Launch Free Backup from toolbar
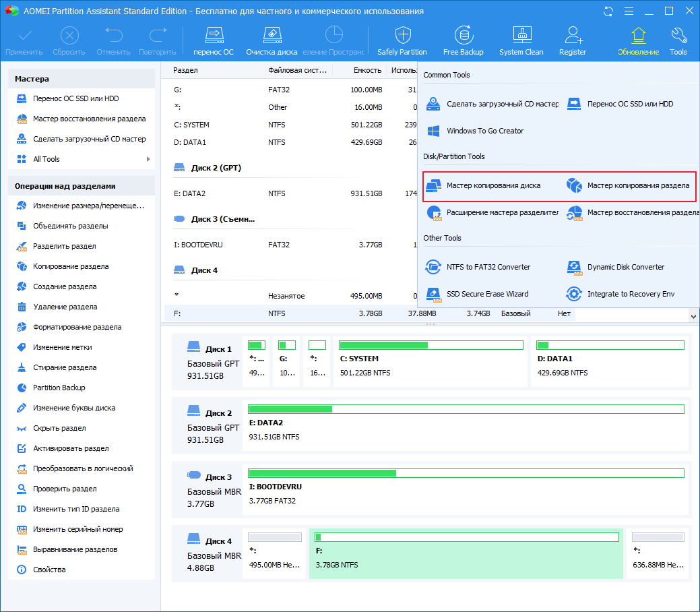This screenshot has width=700, height=612. 463,42
